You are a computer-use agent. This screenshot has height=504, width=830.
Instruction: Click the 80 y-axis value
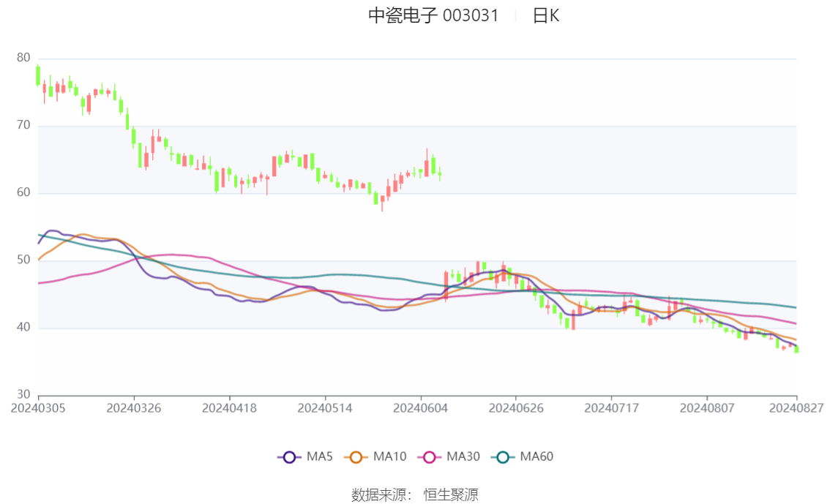click(x=23, y=58)
